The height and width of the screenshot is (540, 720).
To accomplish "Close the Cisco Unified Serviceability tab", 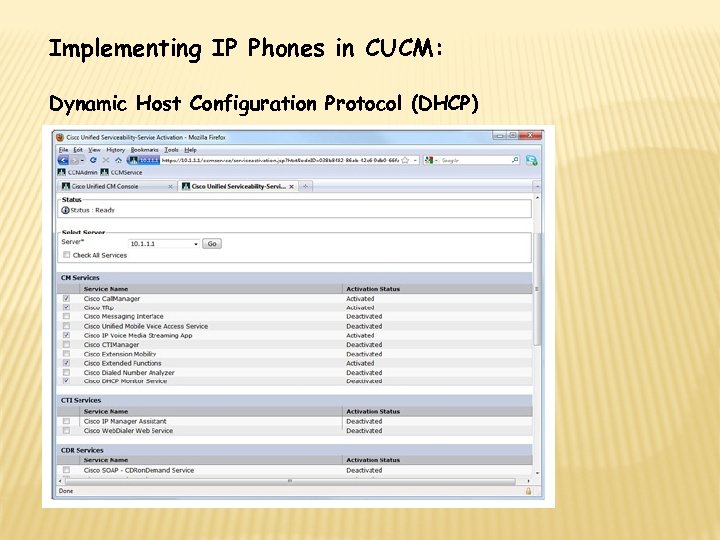I will pyautogui.click(x=292, y=186).
